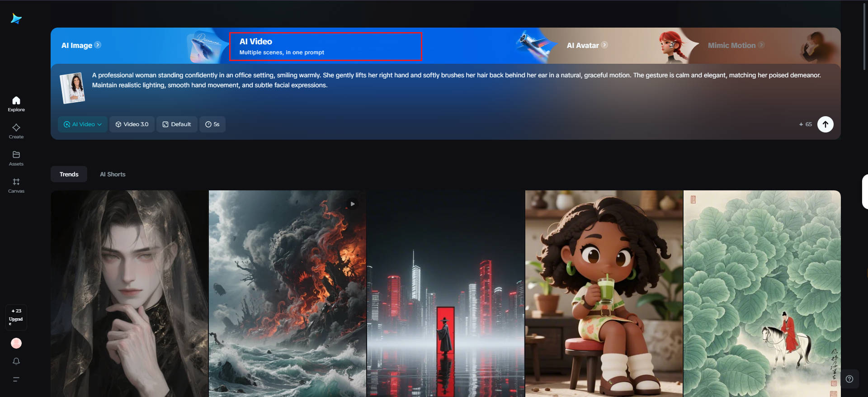The height and width of the screenshot is (397, 868).
Task: Open the 5s duration selector
Action: coord(212,124)
